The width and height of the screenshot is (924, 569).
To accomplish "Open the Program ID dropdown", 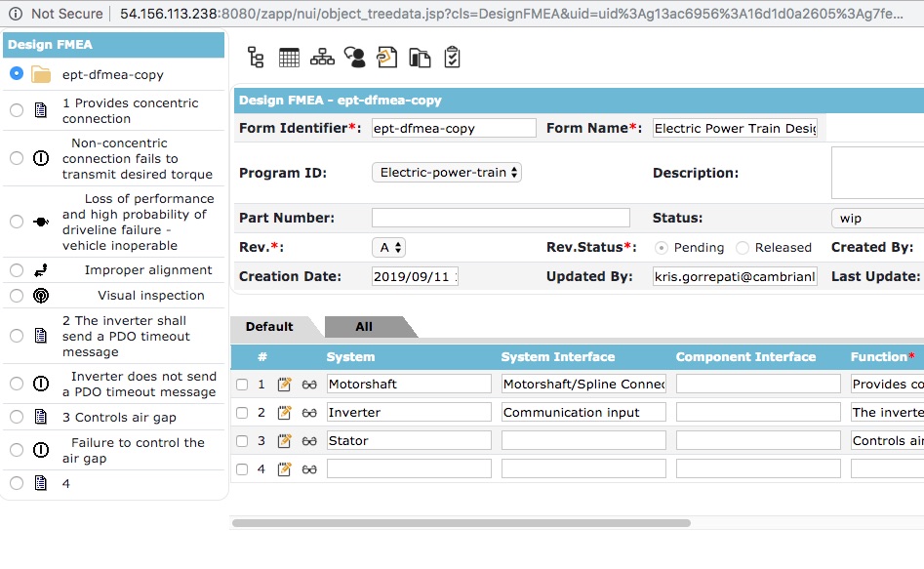I will (447, 173).
